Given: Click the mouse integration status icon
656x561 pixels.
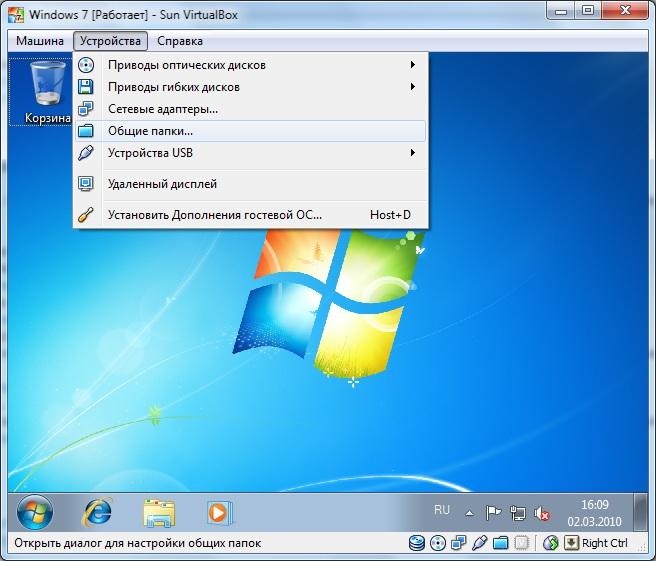Looking at the screenshot, I should coord(549,543).
